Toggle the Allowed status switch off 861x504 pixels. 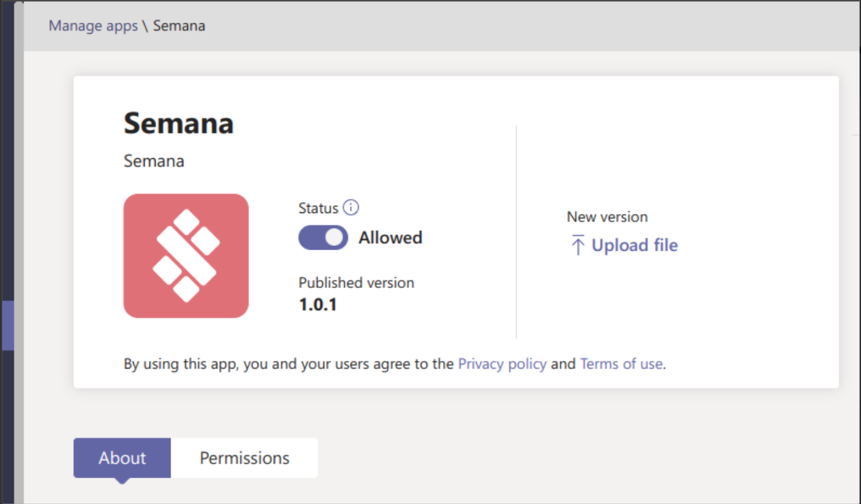tap(323, 238)
